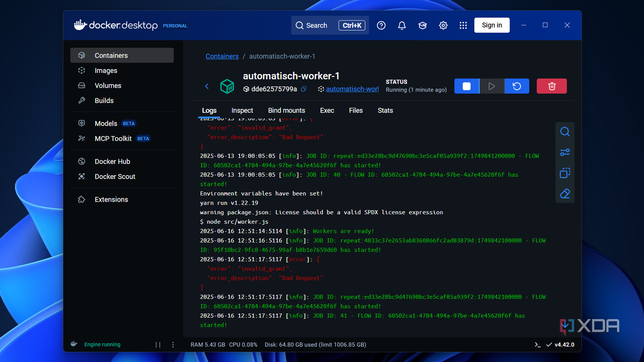The image size is (644, 362).
Task: Go to the Builds section
Action: [104, 100]
